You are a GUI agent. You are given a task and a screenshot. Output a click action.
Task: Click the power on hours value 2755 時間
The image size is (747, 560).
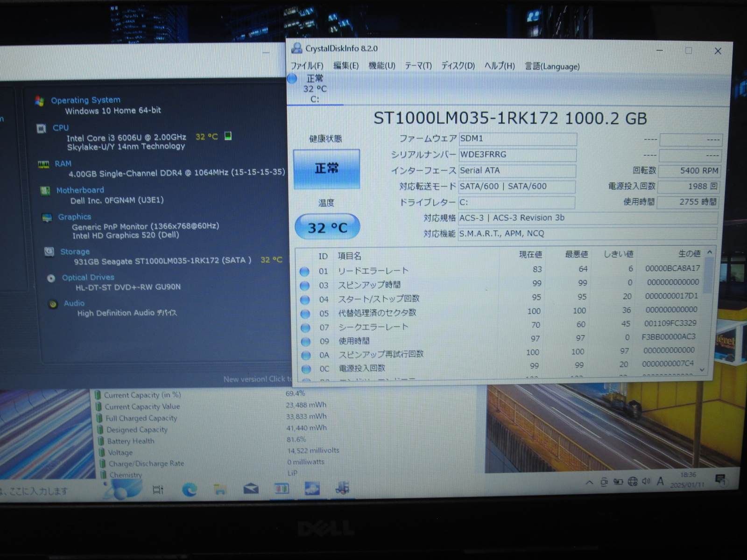tap(688, 202)
